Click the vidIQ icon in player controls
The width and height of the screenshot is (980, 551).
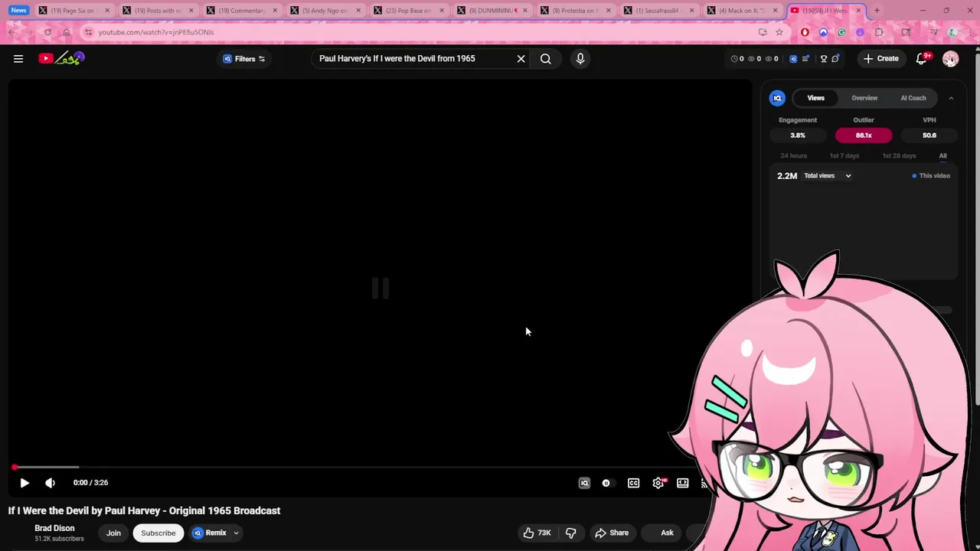coord(584,483)
